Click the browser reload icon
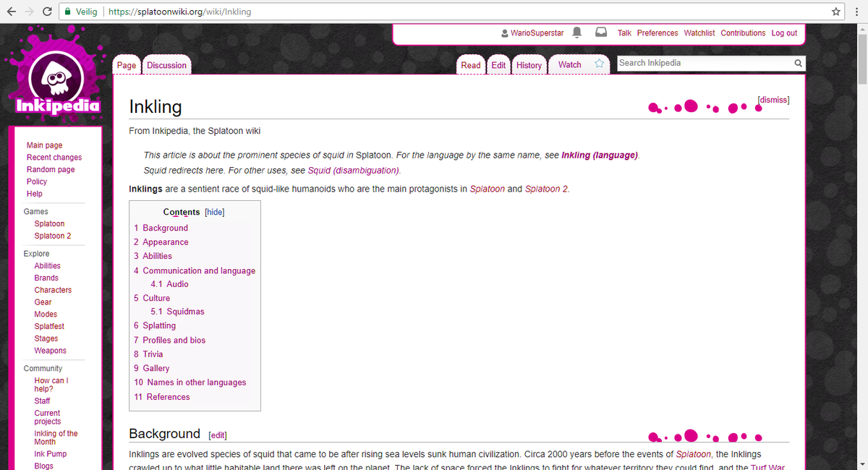The width and height of the screenshot is (868, 470). point(47,12)
